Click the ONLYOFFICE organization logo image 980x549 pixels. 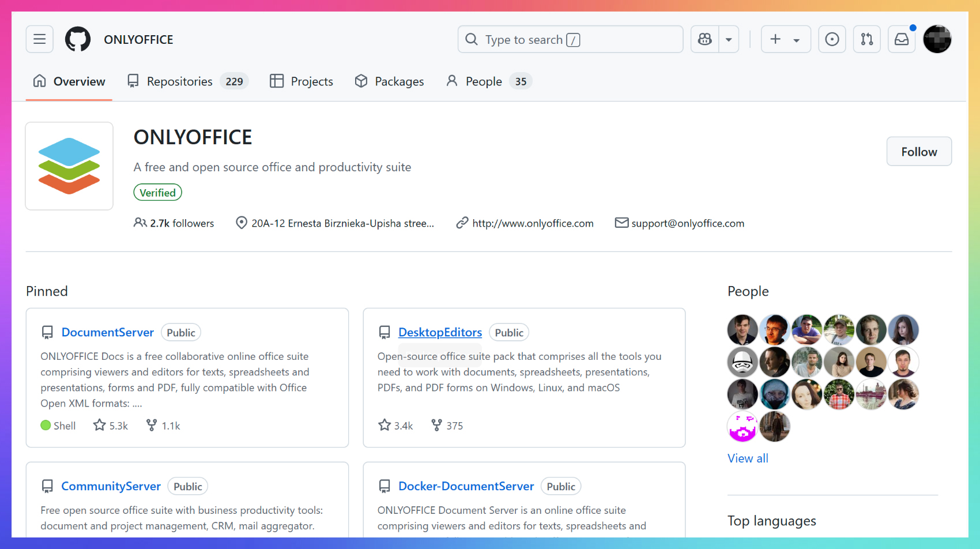[69, 166]
